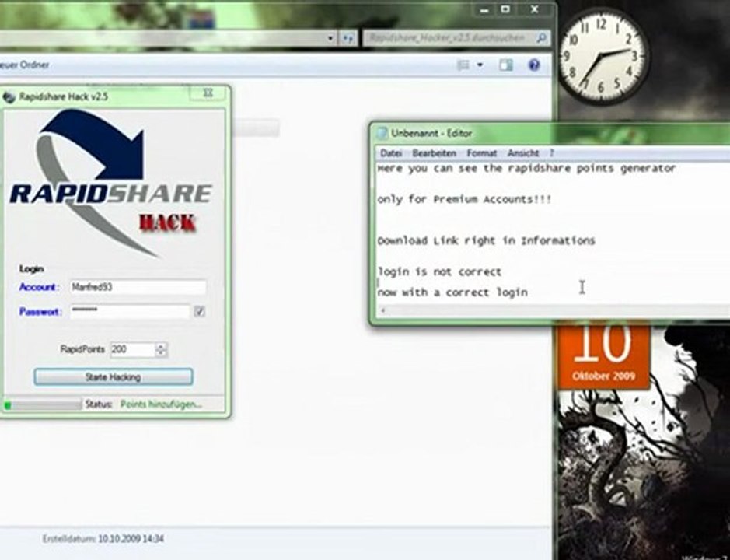Click the Explorer view mode icon
Viewport: 730px width, 560px height.
click(463, 65)
